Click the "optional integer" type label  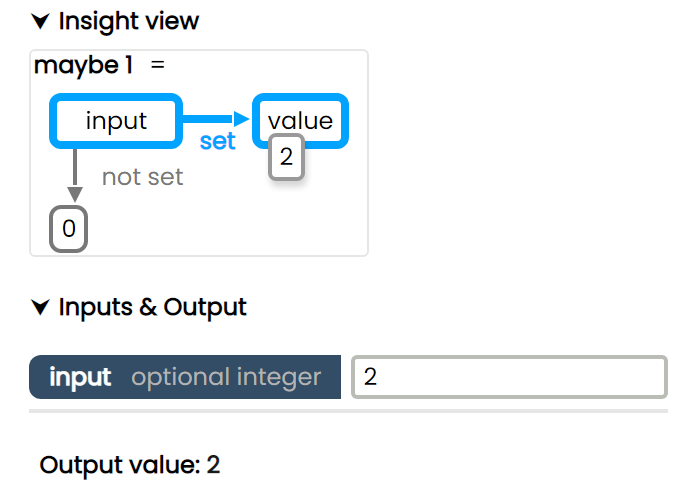point(226,378)
